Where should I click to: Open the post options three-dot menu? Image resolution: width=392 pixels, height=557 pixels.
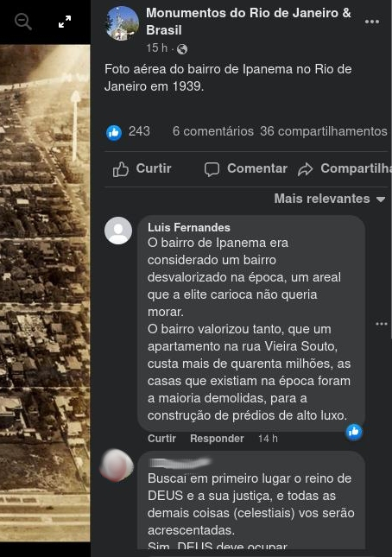click(372, 22)
